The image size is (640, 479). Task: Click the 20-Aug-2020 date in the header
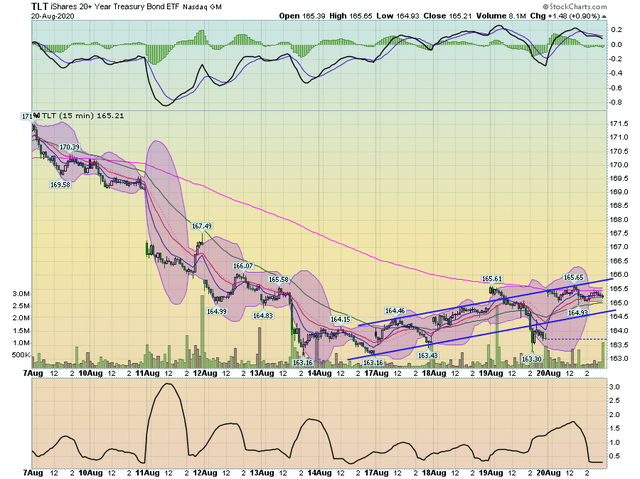click(x=53, y=16)
